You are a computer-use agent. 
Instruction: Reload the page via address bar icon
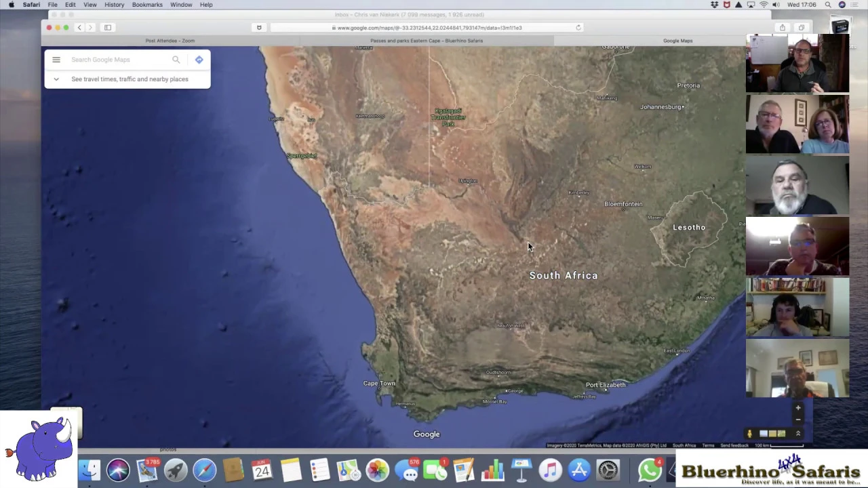[x=578, y=28]
